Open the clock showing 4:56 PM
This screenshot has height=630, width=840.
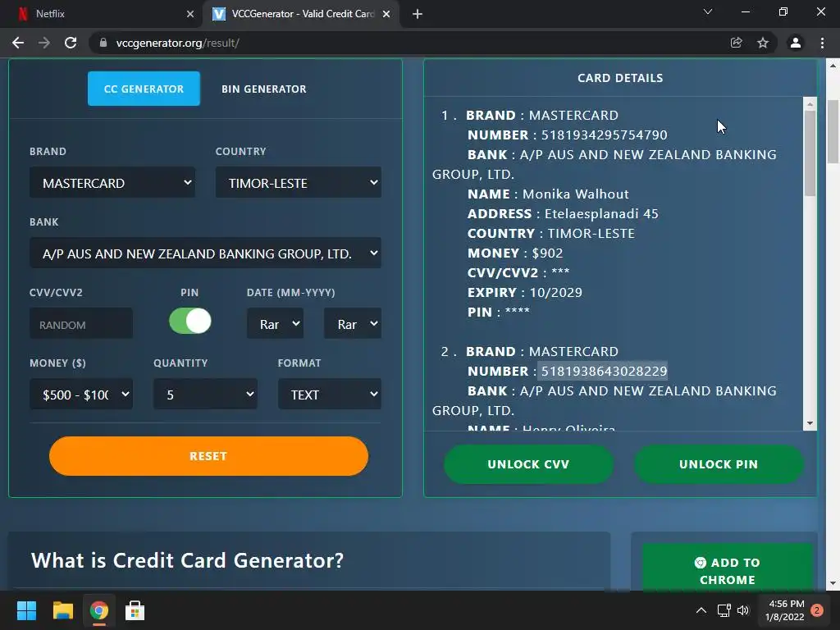tap(785, 610)
